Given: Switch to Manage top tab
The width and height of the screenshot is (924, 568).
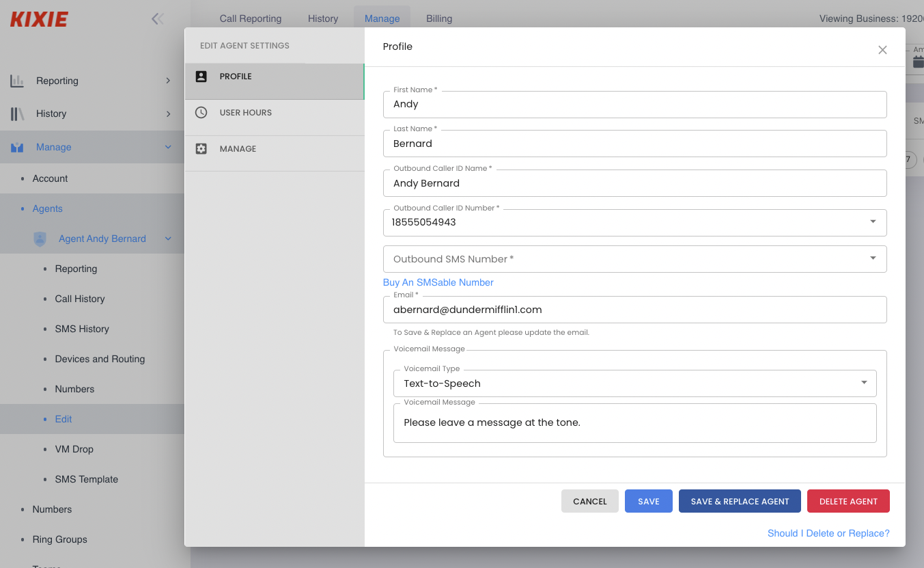Looking at the screenshot, I should [x=382, y=18].
